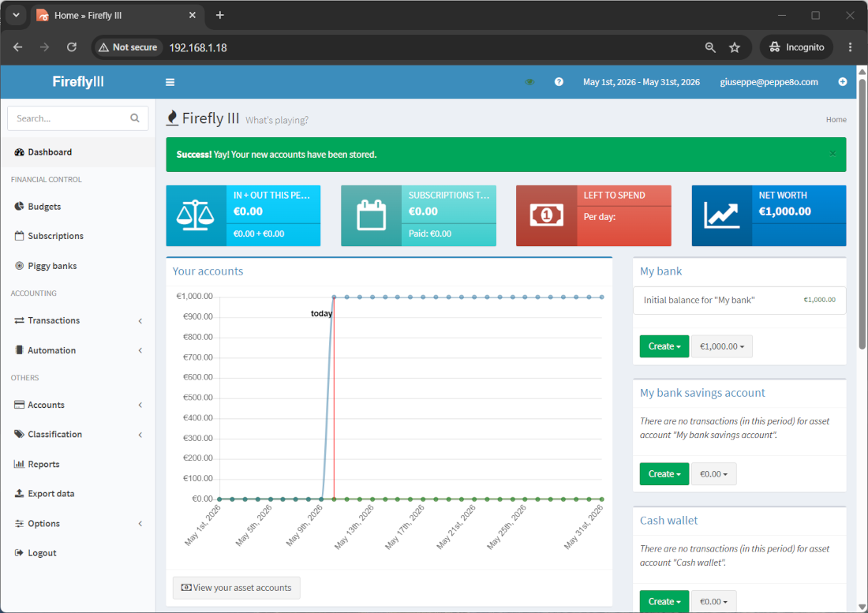Viewport: 868px width, 613px height.
Task: Open the Create dropdown under My bank
Action: (664, 346)
